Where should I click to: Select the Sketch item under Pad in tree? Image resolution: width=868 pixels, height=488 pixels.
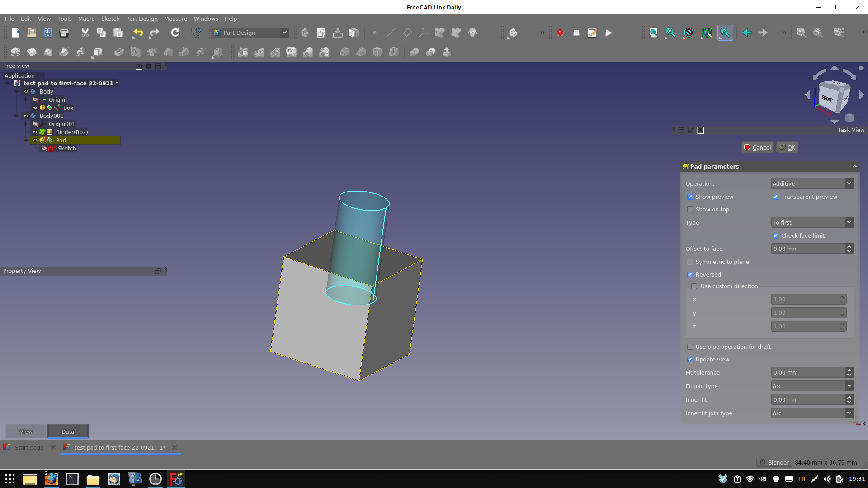pyautogui.click(x=66, y=148)
